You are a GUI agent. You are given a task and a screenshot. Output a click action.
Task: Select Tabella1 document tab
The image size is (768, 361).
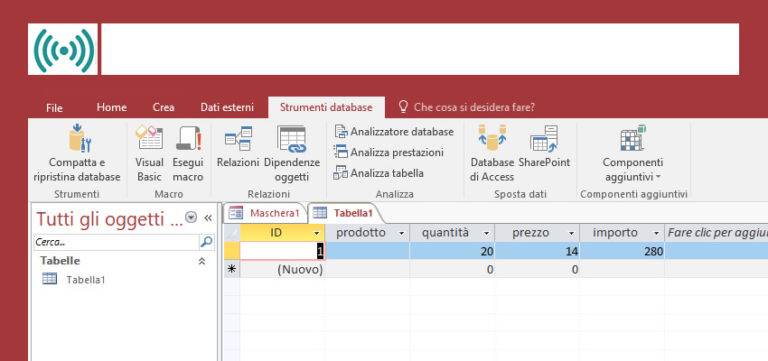pos(346,213)
